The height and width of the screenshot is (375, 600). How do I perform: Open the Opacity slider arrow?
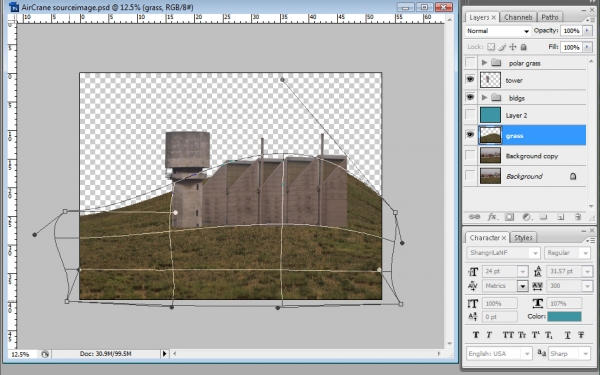click(x=588, y=31)
